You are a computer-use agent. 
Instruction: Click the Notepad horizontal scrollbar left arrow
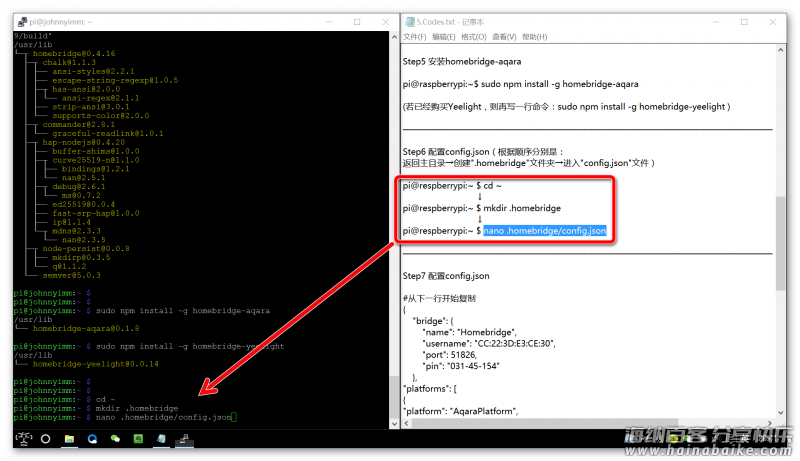coord(407,423)
